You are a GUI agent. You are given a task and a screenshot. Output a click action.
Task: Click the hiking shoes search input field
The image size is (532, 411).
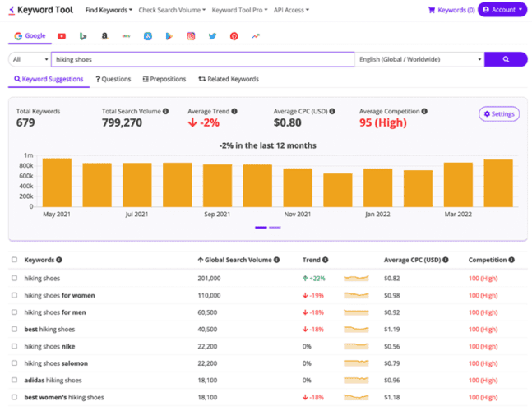pyautogui.click(x=202, y=59)
